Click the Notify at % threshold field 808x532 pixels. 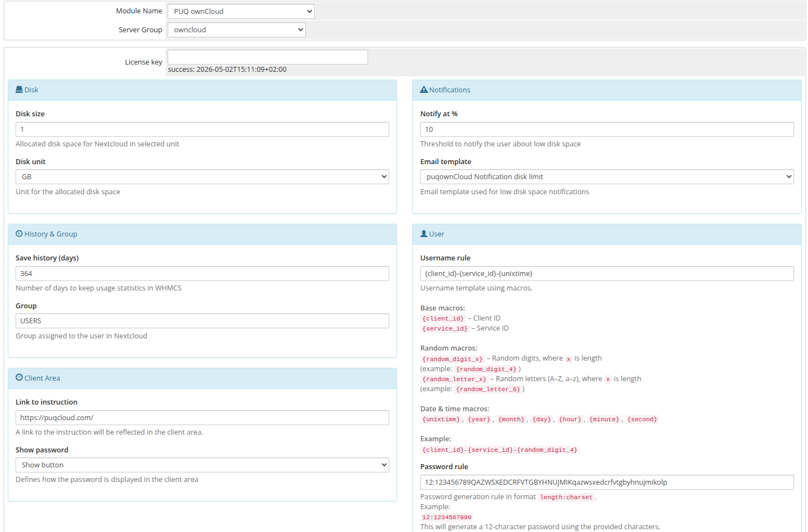(x=606, y=129)
